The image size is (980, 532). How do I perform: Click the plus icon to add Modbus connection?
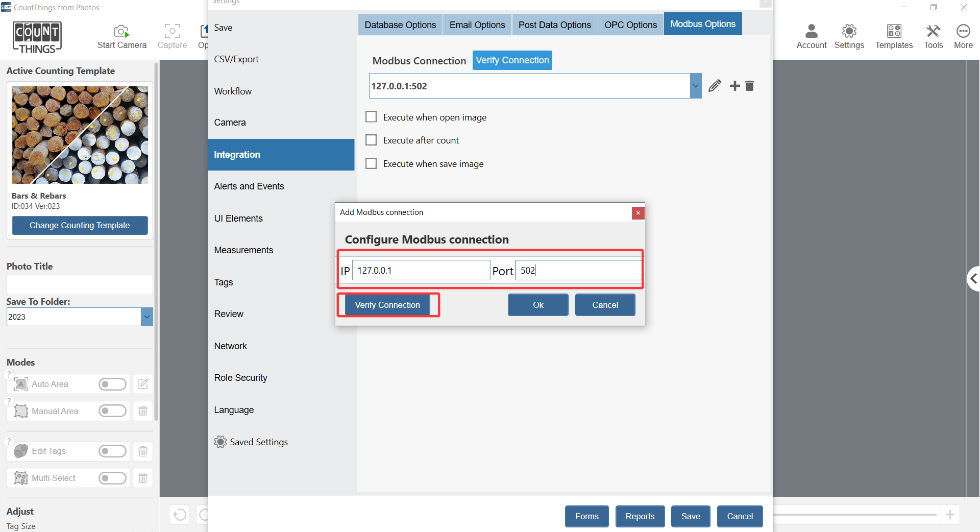pos(734,86)
